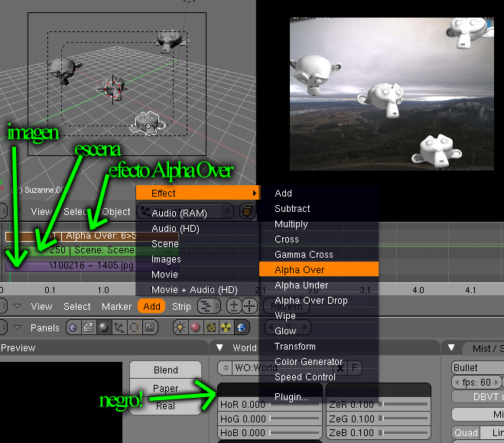Select the Shading context sphere icon
Screen dimensions: 504x443
(x=103, y=327)
